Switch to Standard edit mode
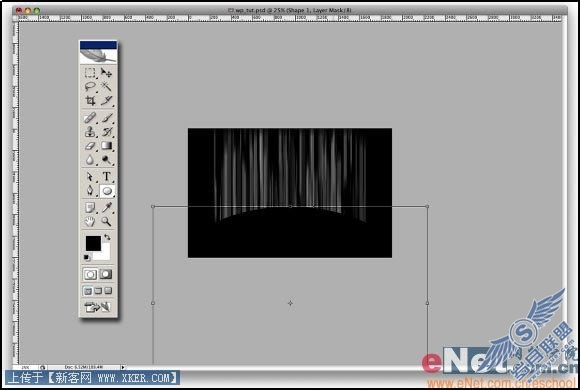The width and height of the screenshot is (580, 390). 90,274
